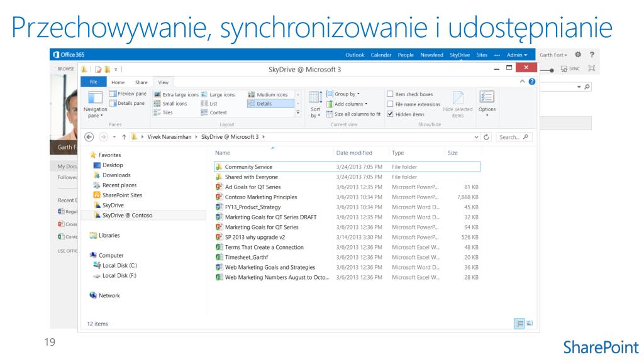Screen dimensions: 644x362
Task: Open Office 365 settings gear
Action: pos(578,55)
